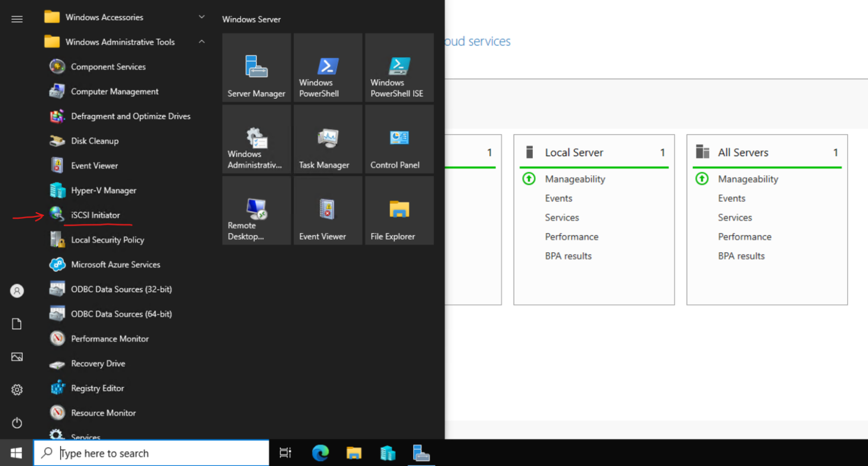This screenshot has height=466, width=868.
Task: Expand the Windows Accessories folder
Action: click(x=201, y=17)
